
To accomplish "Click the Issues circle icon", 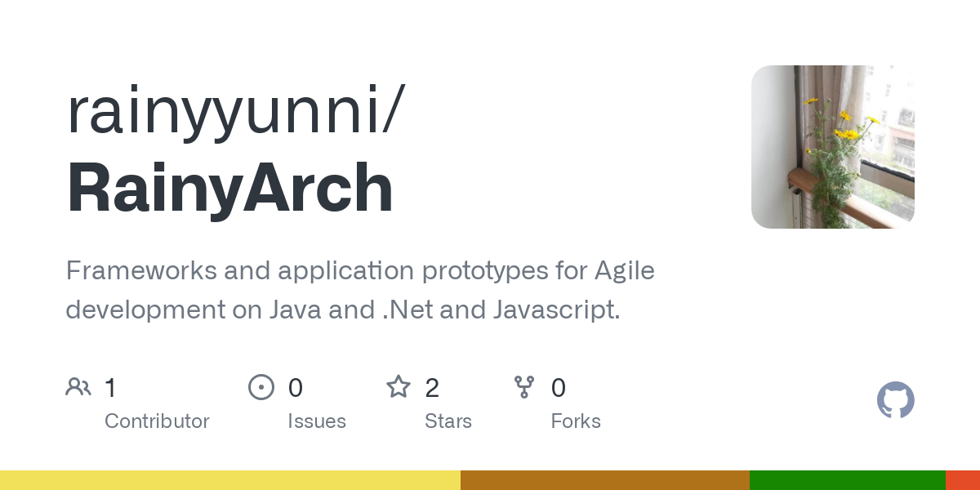I will click(x=261, y=387).
